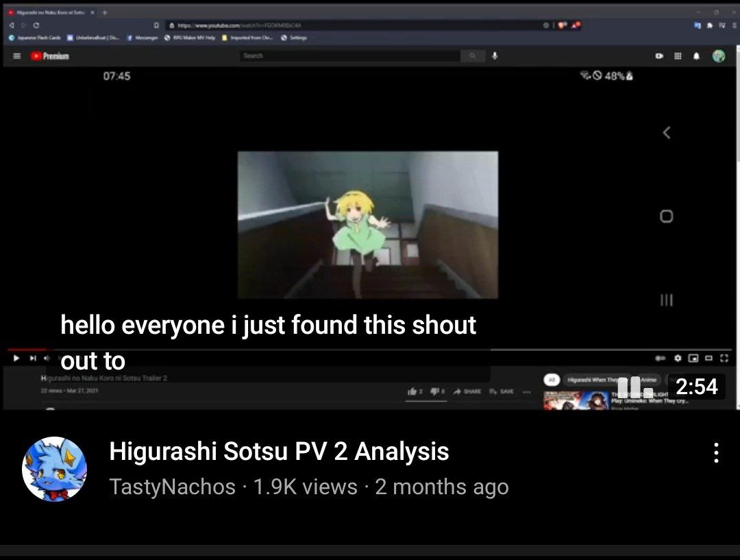The width and height of the screenshot is (740, 560).
Task: Mute the player volume speaker icon
Action: [47, 358]
